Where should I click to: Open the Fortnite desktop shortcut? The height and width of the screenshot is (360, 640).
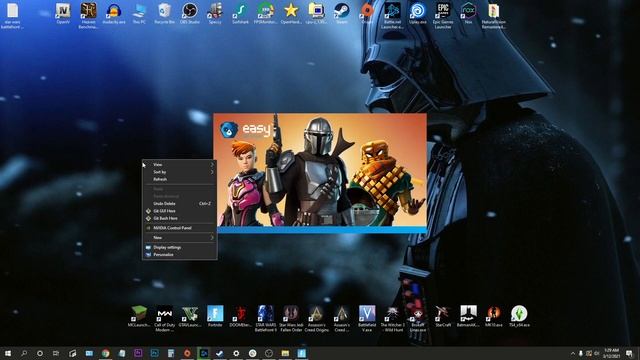[x=215, y=317]
